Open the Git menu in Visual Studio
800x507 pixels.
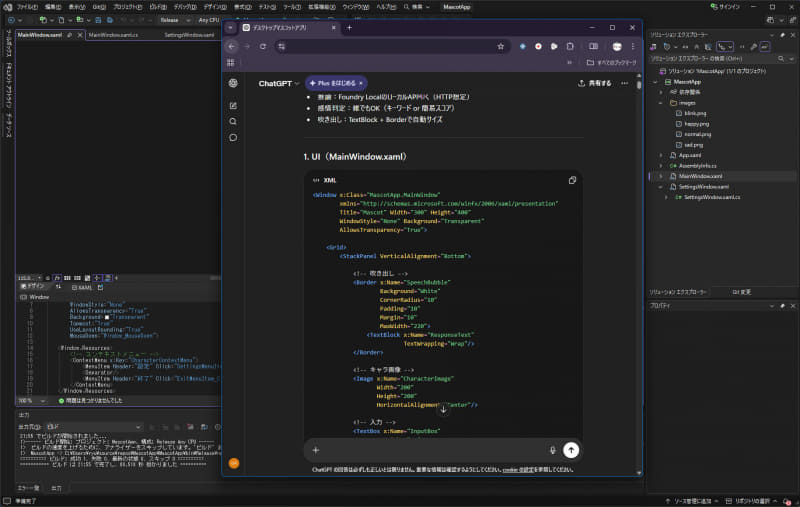(99, 7)
